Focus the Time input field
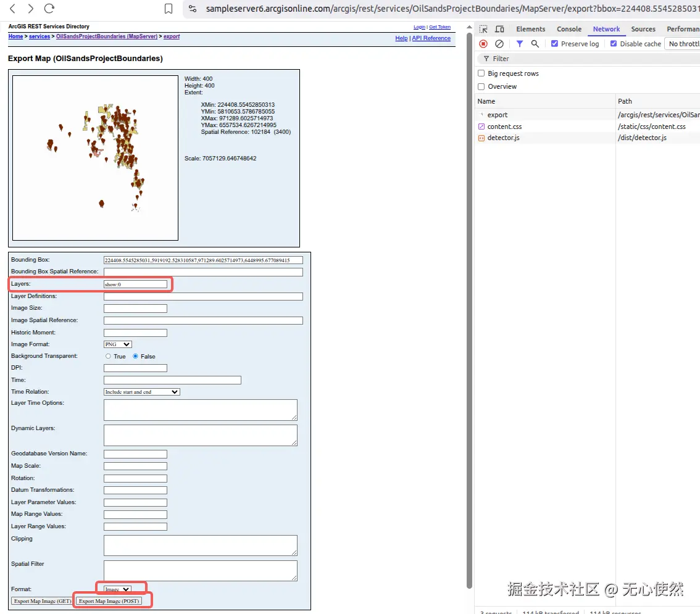Screen dimensions: 700x614 pyautogui.click(x=172, y=380)
